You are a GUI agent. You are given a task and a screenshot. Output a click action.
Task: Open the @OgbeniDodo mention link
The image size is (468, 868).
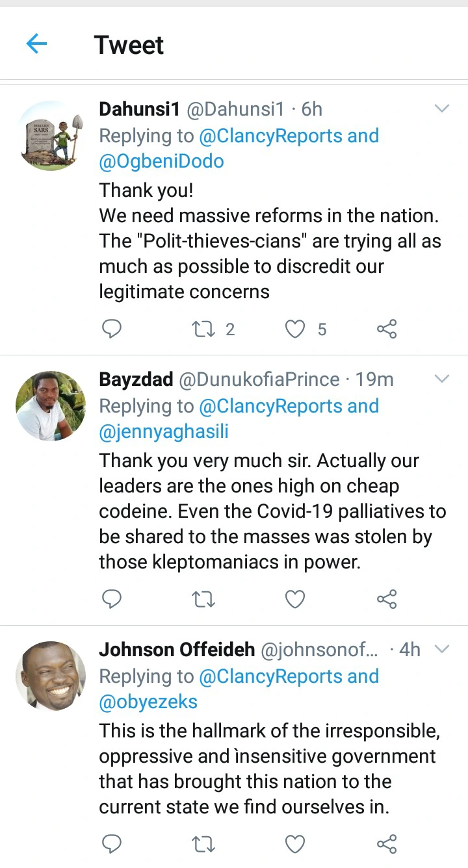pos(161,161)
